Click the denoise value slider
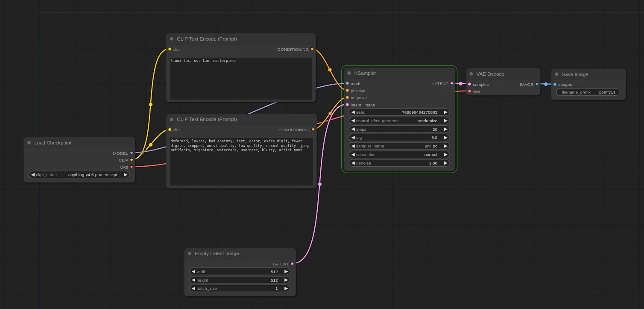The image size is (644, 309). pyautogui.click(x=399, y=163)
